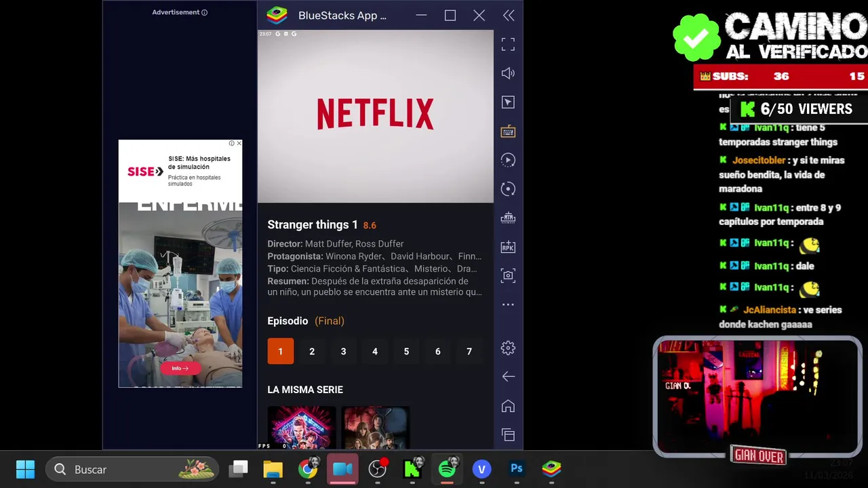Viewport: 868px width, 488px height.
Task: Open the recent apps icon in sidebar
Action: coord(508,434)
